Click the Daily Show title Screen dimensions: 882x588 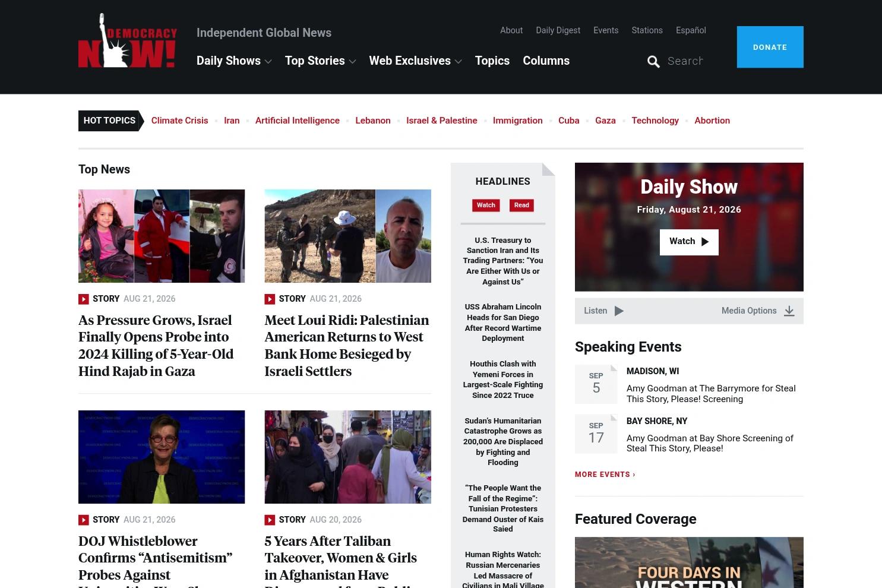[689, 187]
